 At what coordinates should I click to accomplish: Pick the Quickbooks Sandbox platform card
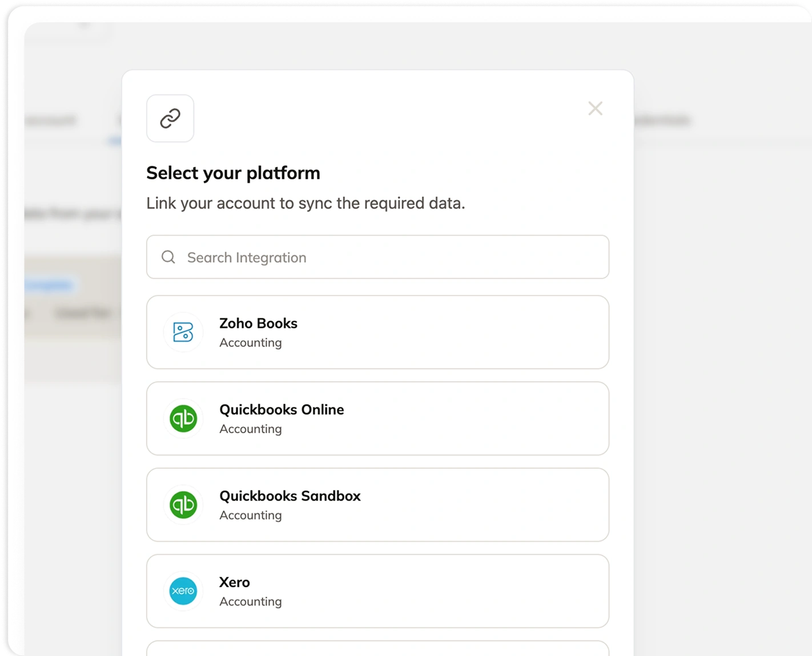click(377, 505)
